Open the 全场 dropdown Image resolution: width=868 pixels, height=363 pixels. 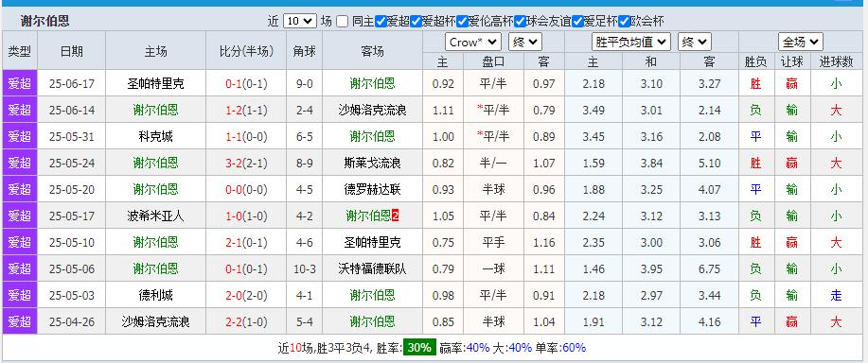click(800, 42)
